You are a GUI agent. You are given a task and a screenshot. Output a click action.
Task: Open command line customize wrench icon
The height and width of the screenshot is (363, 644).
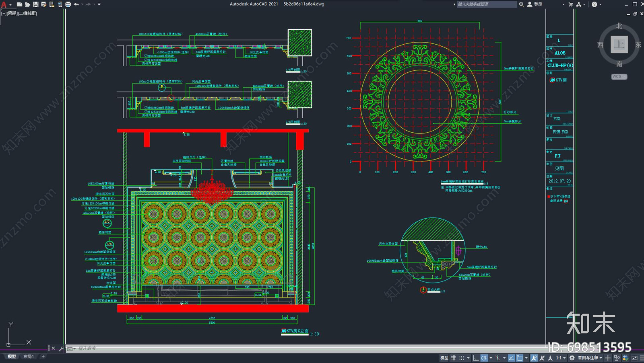coord(61,349)
